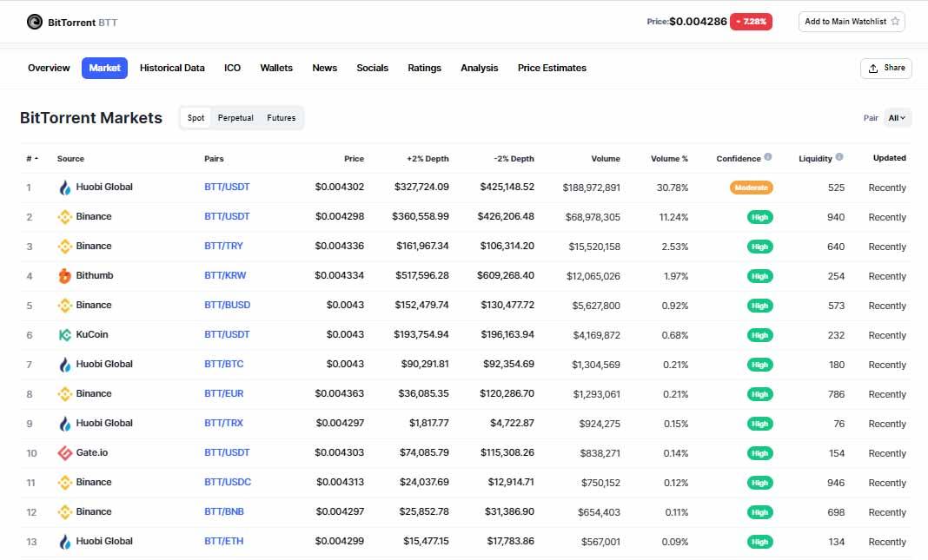Image resolution: width=928 pixels, height=560 pixels.
Task: Click the red 7.28% price change badge
Action: tap(751, 22)
